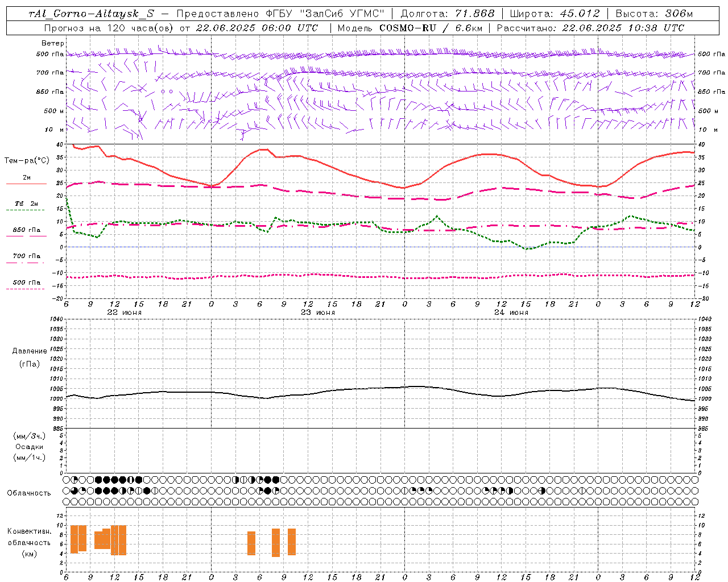
Task: Click the Долгота: 71.868 value
Action: click(448, 14)
